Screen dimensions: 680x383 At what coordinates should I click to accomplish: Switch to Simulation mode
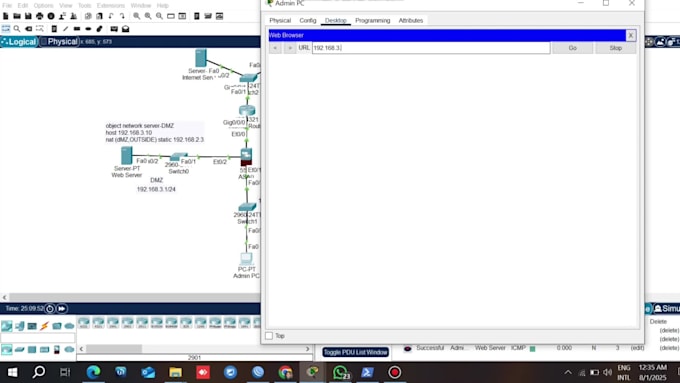click(667, 308)
